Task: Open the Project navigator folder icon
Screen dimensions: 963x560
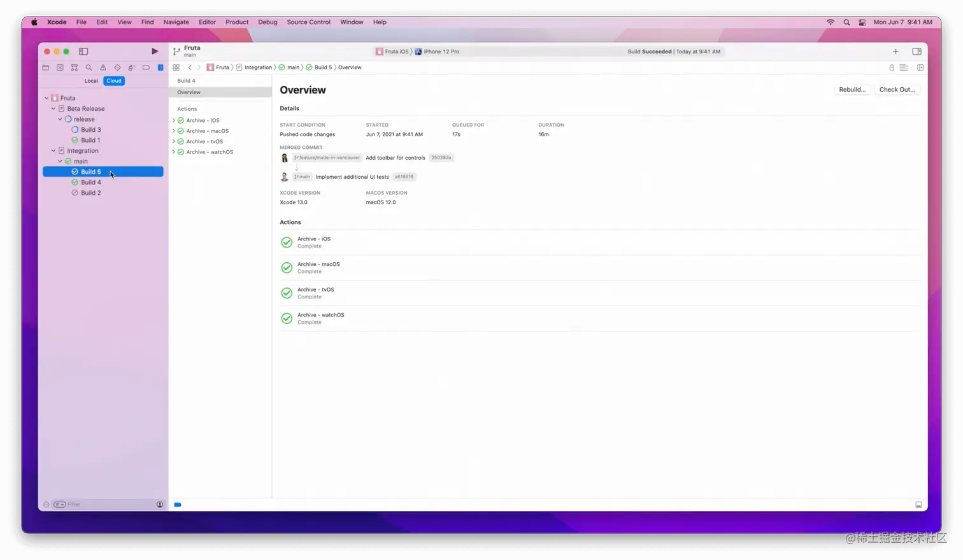Action: tap(46, 67)
